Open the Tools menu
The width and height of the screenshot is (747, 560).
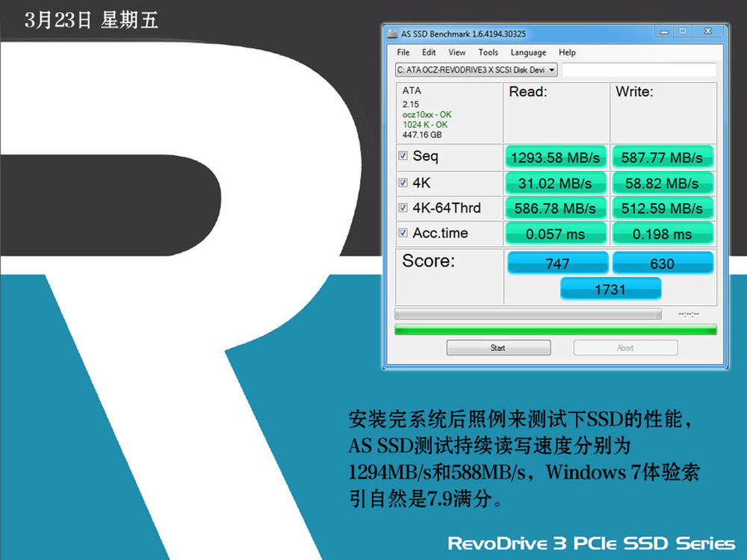click(x=489, y=52)
